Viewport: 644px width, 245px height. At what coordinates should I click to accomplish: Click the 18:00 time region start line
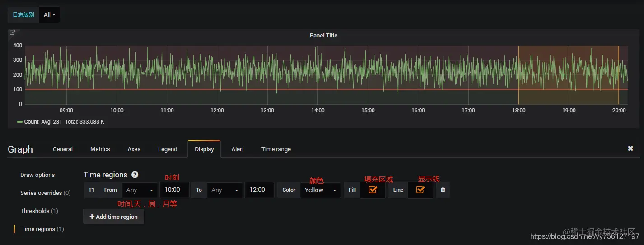(x=518, y=75)
